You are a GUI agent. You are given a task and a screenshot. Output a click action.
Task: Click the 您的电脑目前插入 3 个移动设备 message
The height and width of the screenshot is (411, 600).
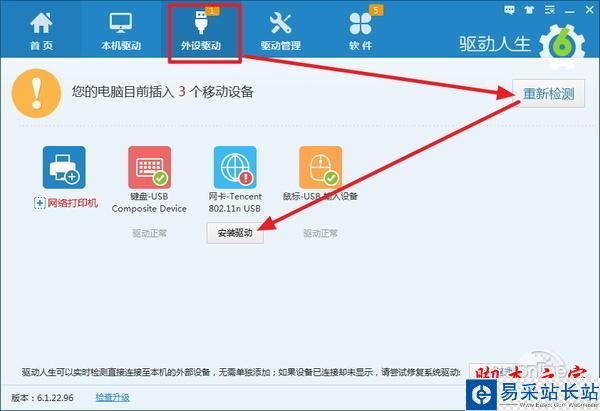163,92
